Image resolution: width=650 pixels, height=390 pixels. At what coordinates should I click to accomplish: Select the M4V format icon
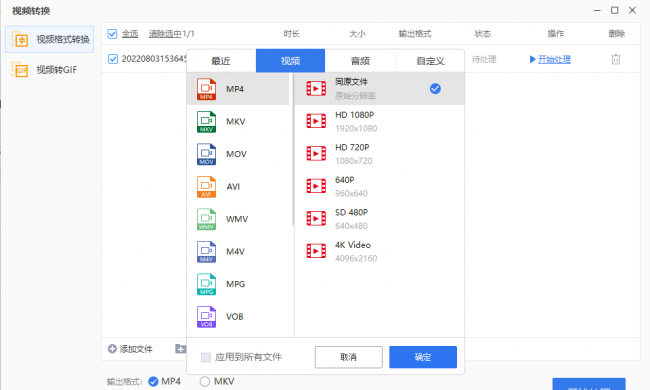[206, 252]
